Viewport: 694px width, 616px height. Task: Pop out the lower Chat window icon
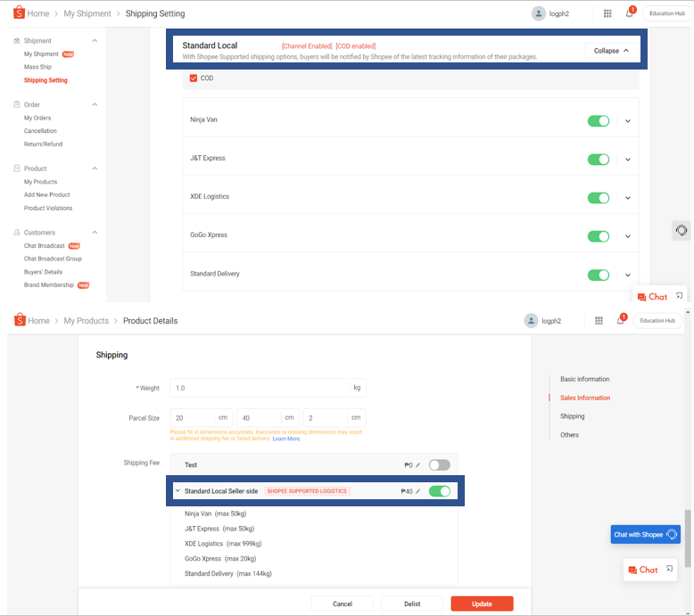(669, 569)
